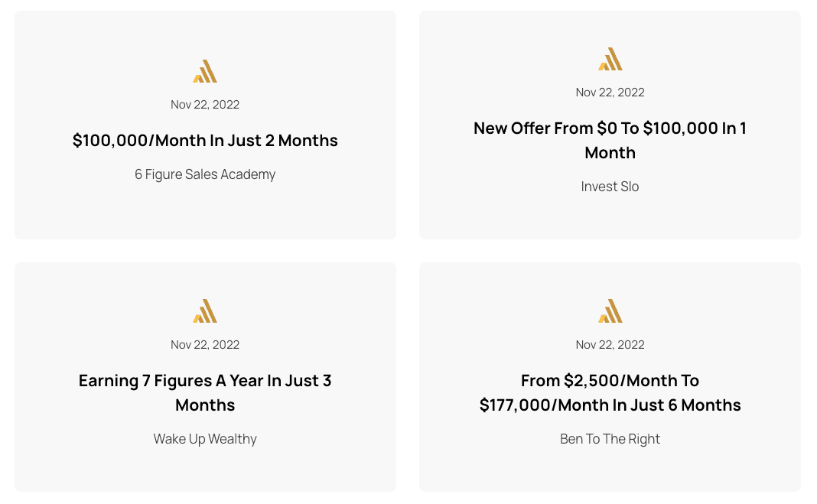817x504 pixels.
Task: Select the Wake Up Wealthy label
Action: [x=205, y=439]
